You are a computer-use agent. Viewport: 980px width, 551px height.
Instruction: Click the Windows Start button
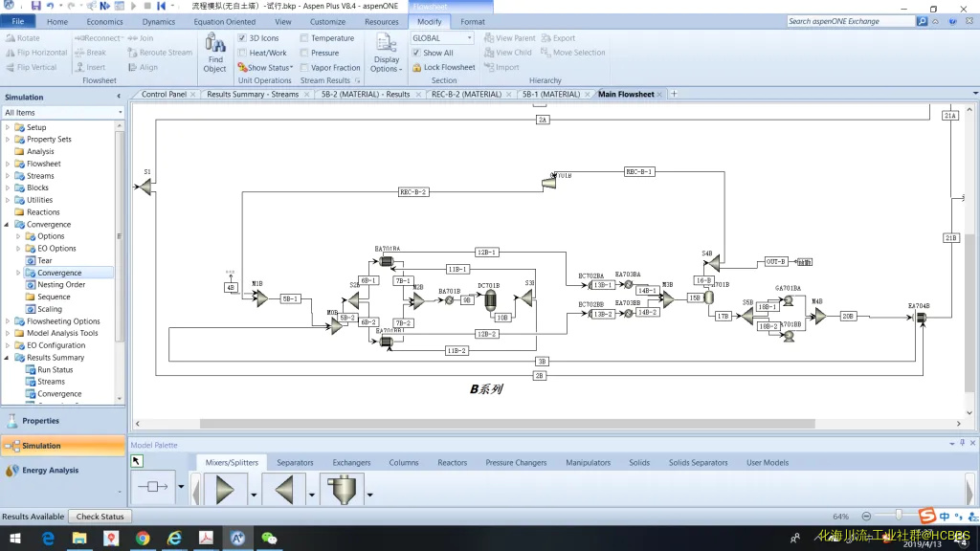15,538
